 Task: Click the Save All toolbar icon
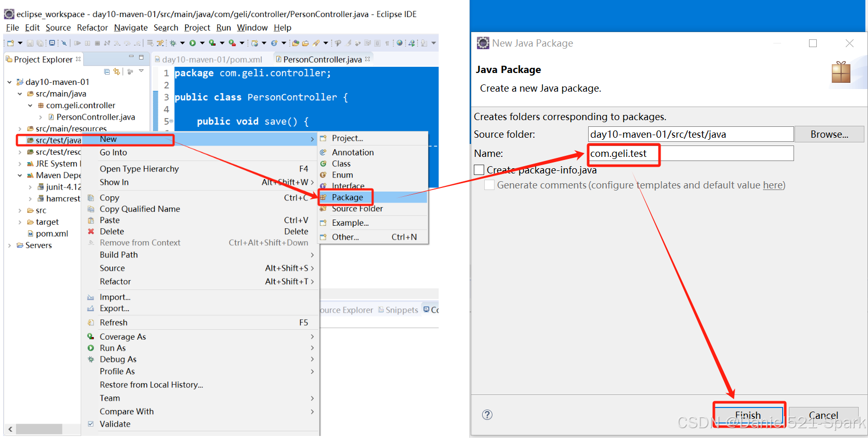pos(40,43)
